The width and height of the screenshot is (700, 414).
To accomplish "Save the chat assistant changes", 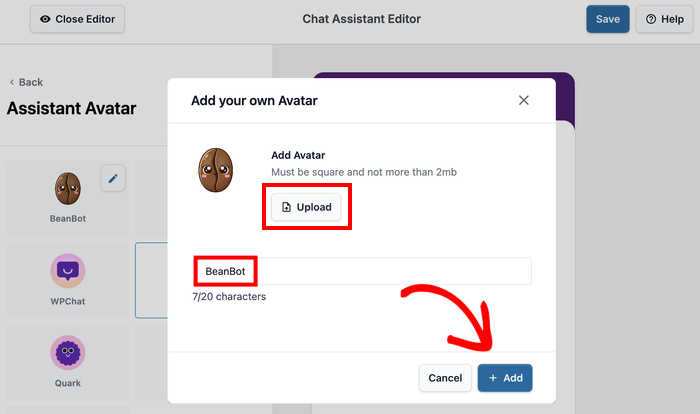I will (607, 19).
